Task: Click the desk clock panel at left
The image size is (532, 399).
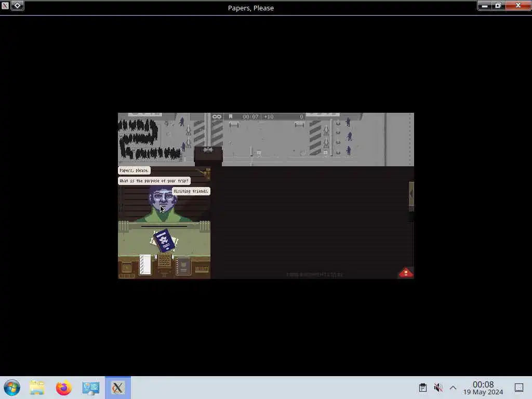Action: pos(127,268)
